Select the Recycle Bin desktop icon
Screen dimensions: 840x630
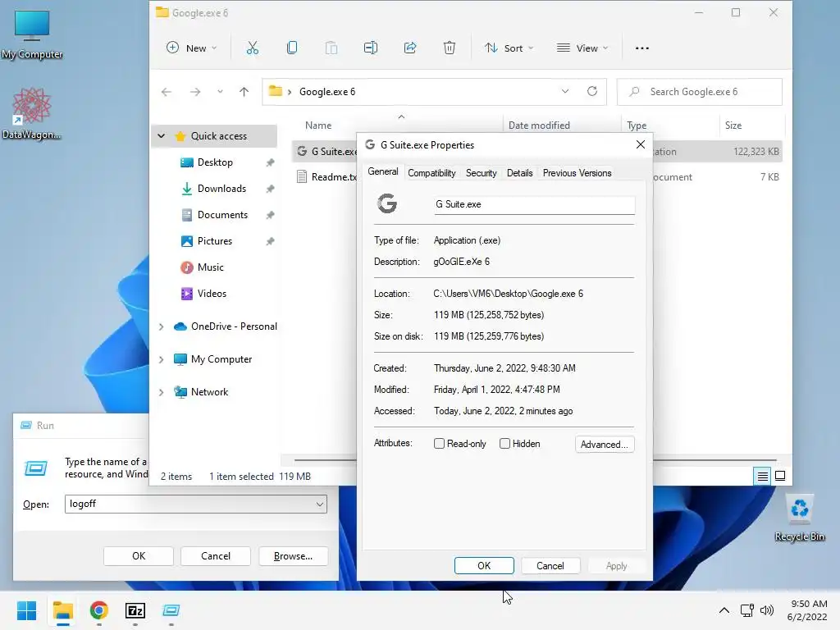pos(799,518)
